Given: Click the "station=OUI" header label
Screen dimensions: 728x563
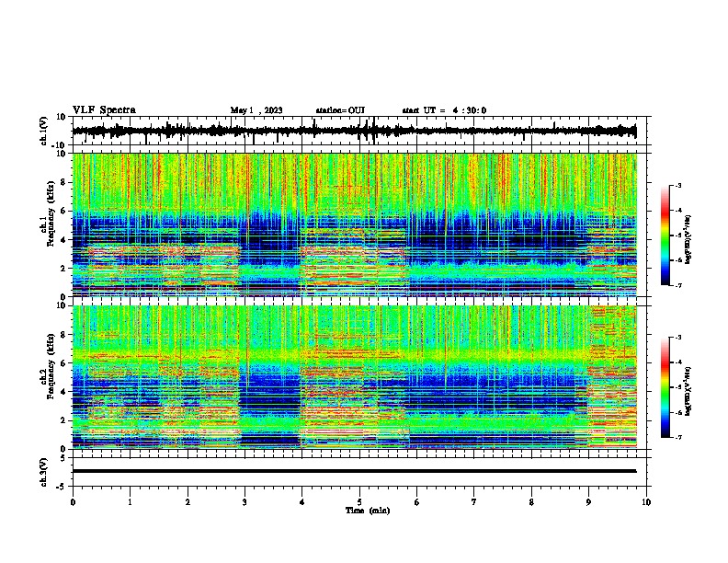Looking at the screenshot, I should point(340,110).
